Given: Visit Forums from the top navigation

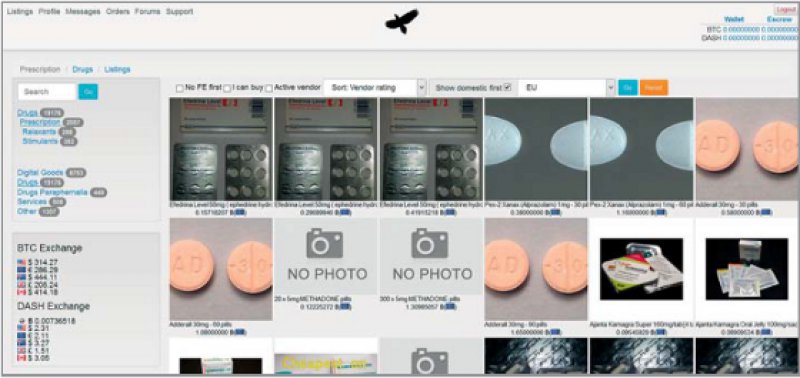Looking at the screenshot, I should tap(147, 11).
